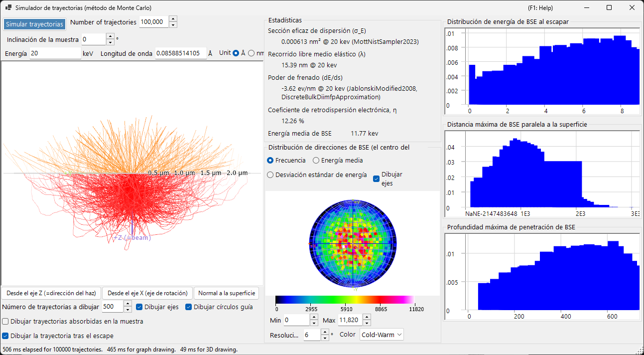Click the window resize grip icon
This screenshot has width=644, height=355.
click(x=640, y=351)
